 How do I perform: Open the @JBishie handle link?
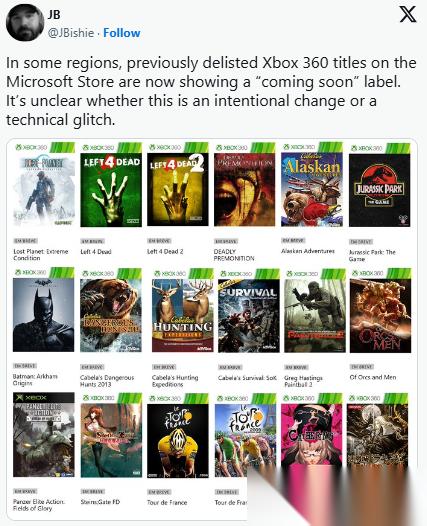point(71,33)
